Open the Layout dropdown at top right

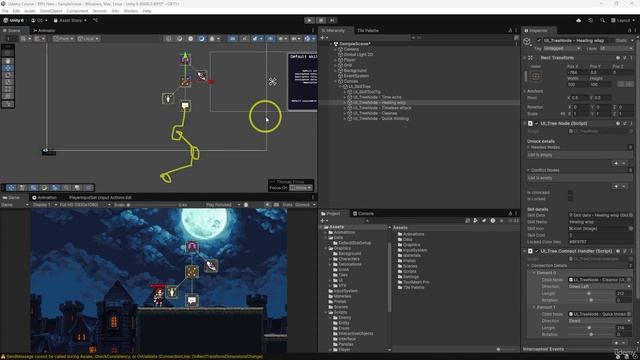point(623,20)
